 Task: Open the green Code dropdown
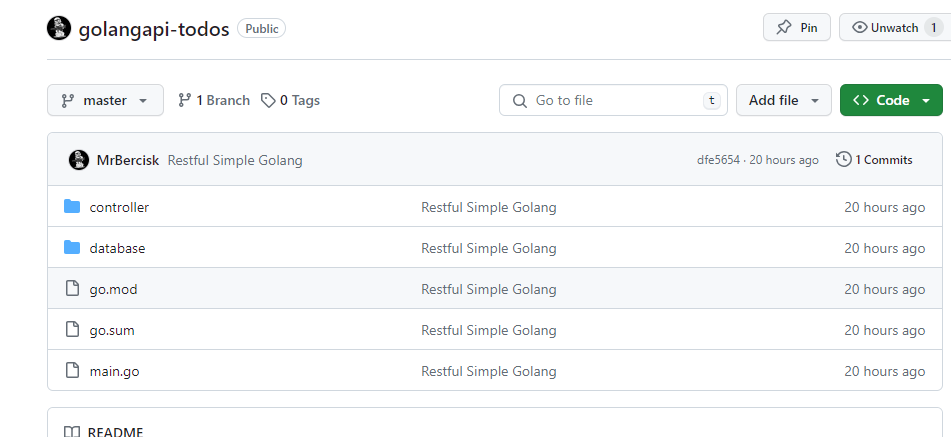pyautogui.click(x=891, y=100)
